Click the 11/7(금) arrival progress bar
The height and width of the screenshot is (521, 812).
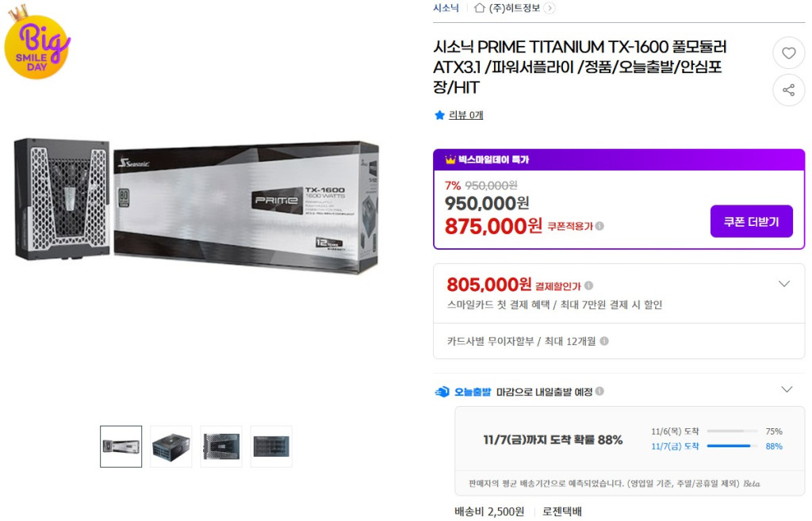click(x=732, y=446)
